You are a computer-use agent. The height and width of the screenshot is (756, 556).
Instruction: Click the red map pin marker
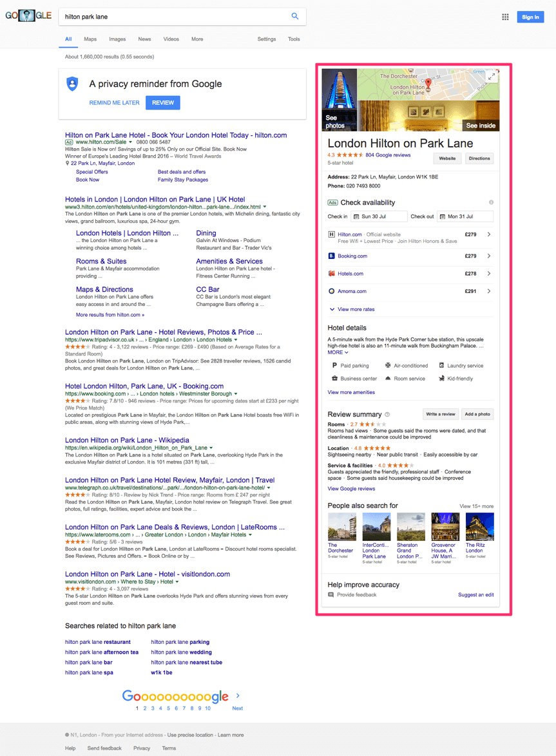[x=428, y=83]
